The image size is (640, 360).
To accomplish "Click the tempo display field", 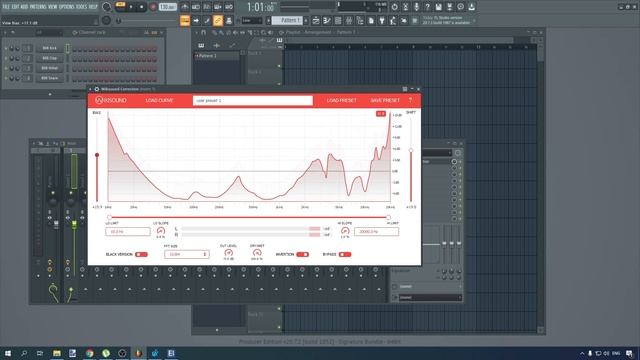I will click(167, 7).
